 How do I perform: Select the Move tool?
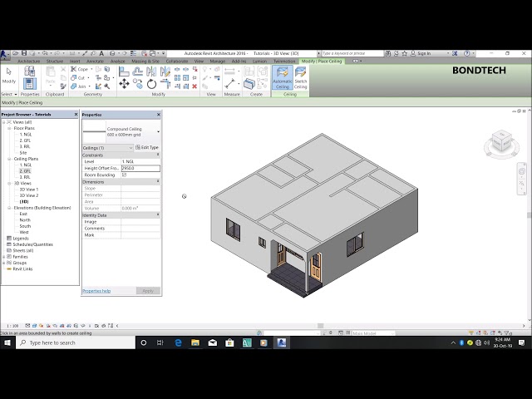tap(124, 83)
